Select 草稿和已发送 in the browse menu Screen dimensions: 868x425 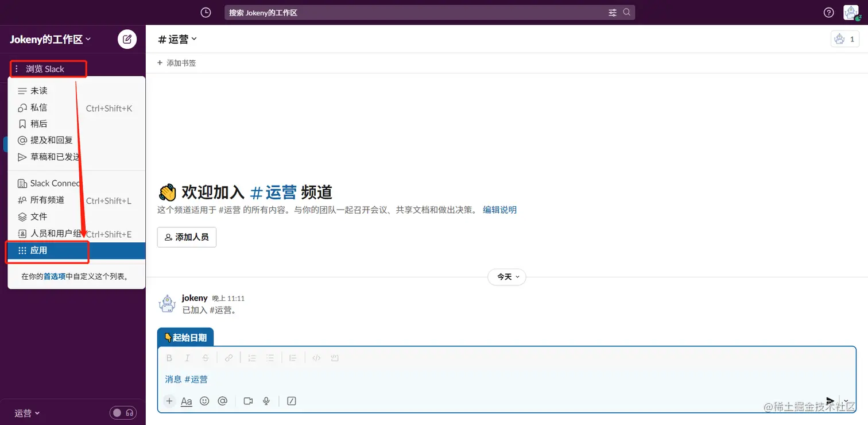tap(76, 157)
